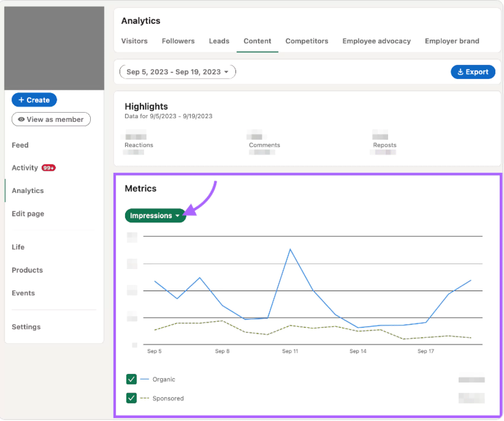
Task: Click the Export button
Action: point(473,72)
